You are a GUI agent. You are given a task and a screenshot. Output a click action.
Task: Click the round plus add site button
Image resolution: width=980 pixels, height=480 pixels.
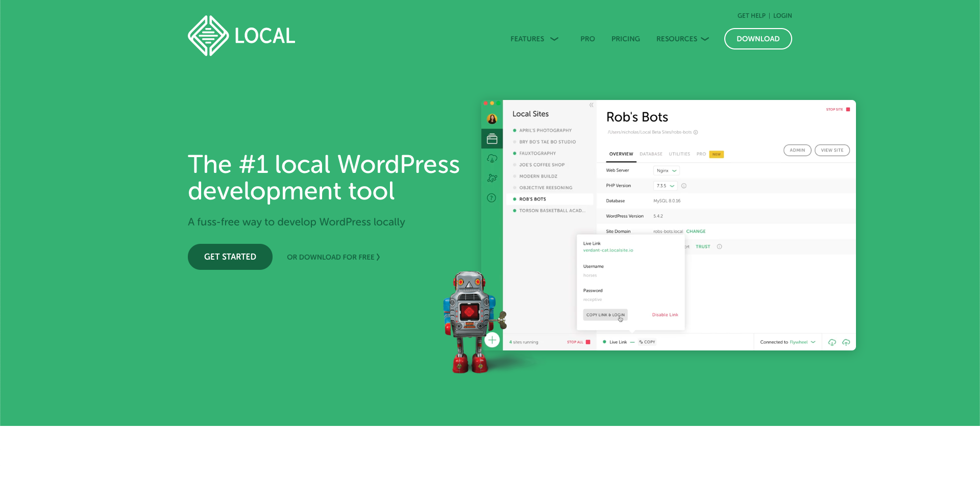click(x=492, y=340)
